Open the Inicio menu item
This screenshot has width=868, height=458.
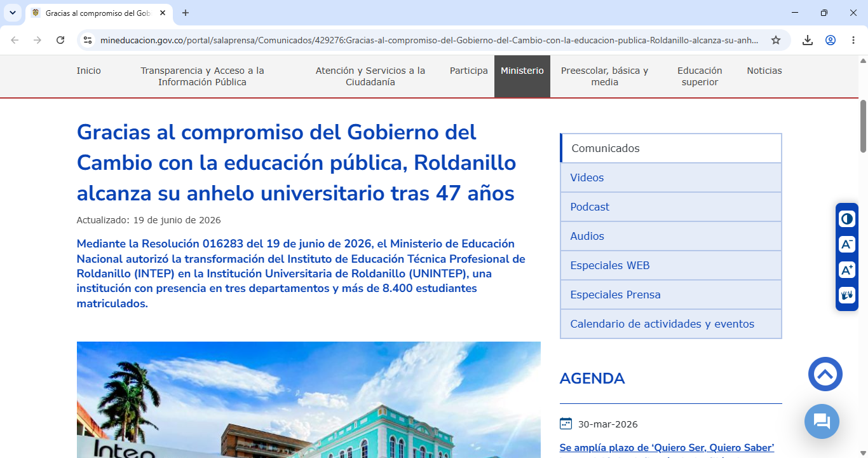[89, 71]
